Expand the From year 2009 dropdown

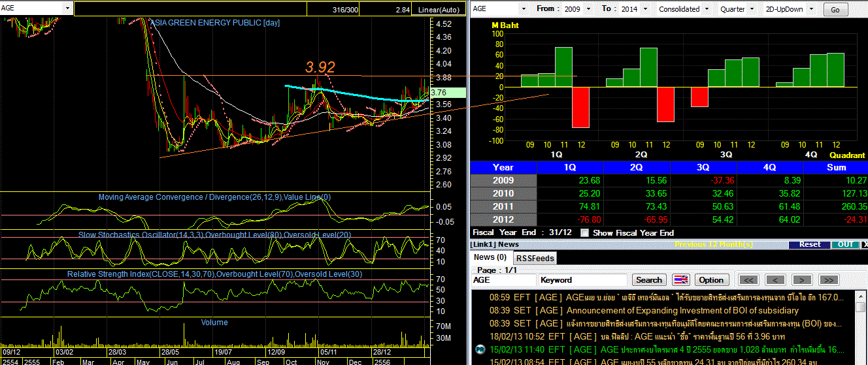(588, 9)
